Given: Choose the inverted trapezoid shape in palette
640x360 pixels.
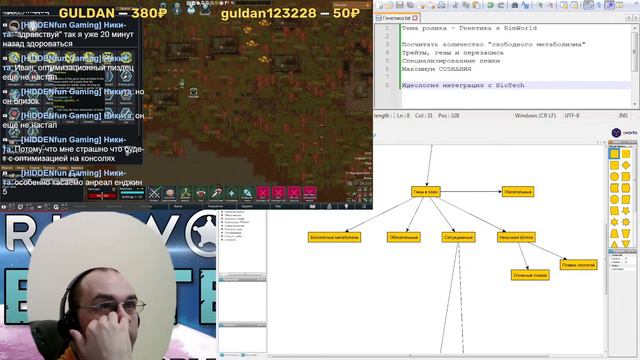Looking at the screenshot, I should 626,234.
